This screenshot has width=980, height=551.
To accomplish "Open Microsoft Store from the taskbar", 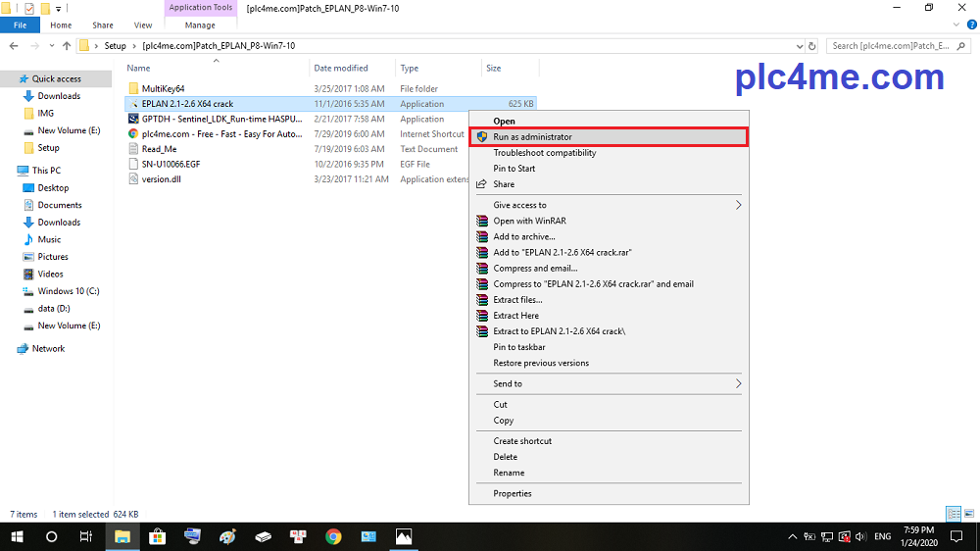I will pyautogui.click(x=157, y=536).
